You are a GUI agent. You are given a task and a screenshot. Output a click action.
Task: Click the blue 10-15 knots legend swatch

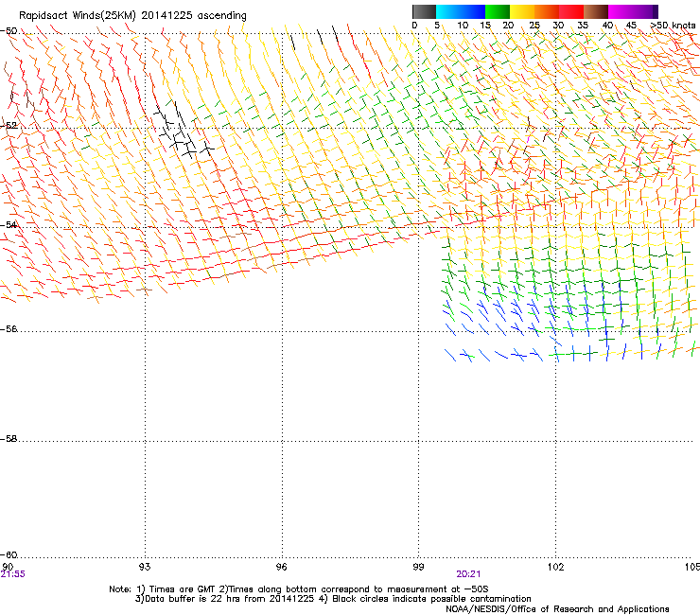click(473, 11)
